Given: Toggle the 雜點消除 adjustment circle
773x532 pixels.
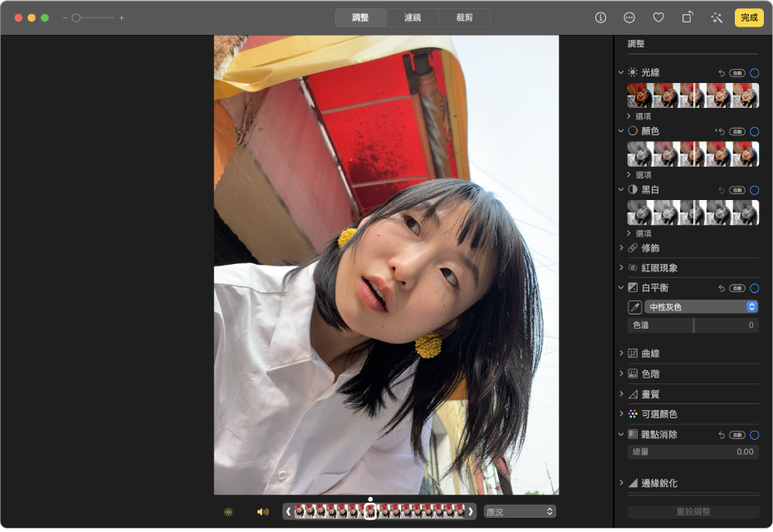Looking at the screenshot, I should pos(754,435).
